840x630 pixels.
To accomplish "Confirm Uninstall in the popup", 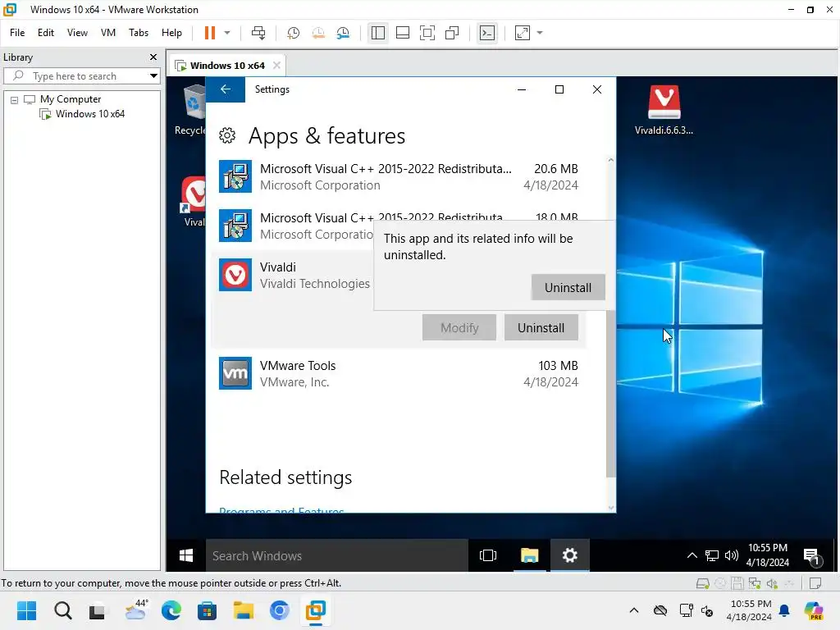I will click(x=568, y=288).
